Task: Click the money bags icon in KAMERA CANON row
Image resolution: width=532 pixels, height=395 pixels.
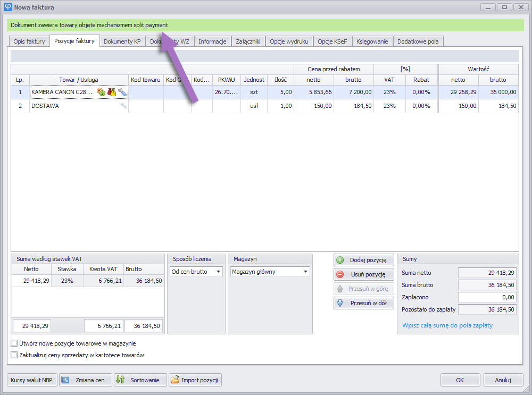Action: coord(112,92)
